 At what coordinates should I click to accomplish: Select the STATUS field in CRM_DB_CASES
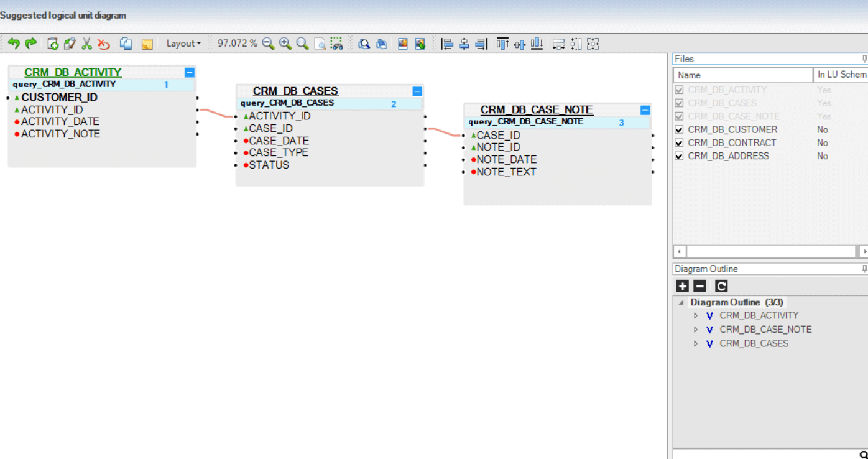click(269, 165)
